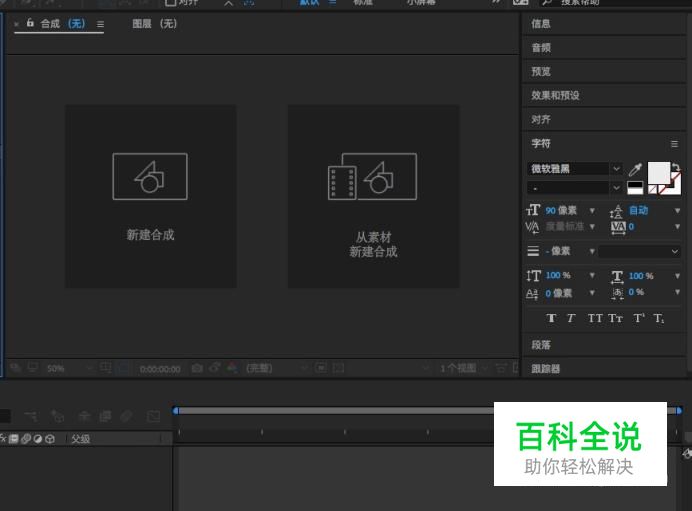Set color to black and white swatch
The image size is (692, 511).
coord(635,188)
